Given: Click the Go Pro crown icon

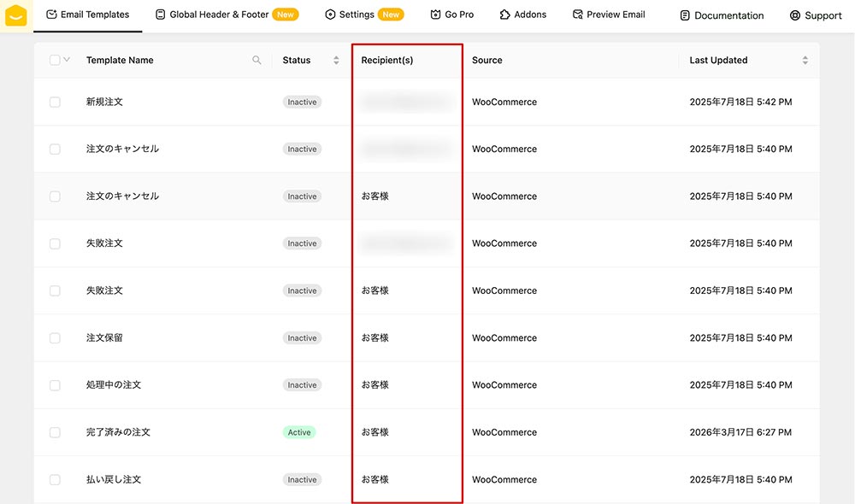Looking at the screenshot, I should tap(436, 15).
